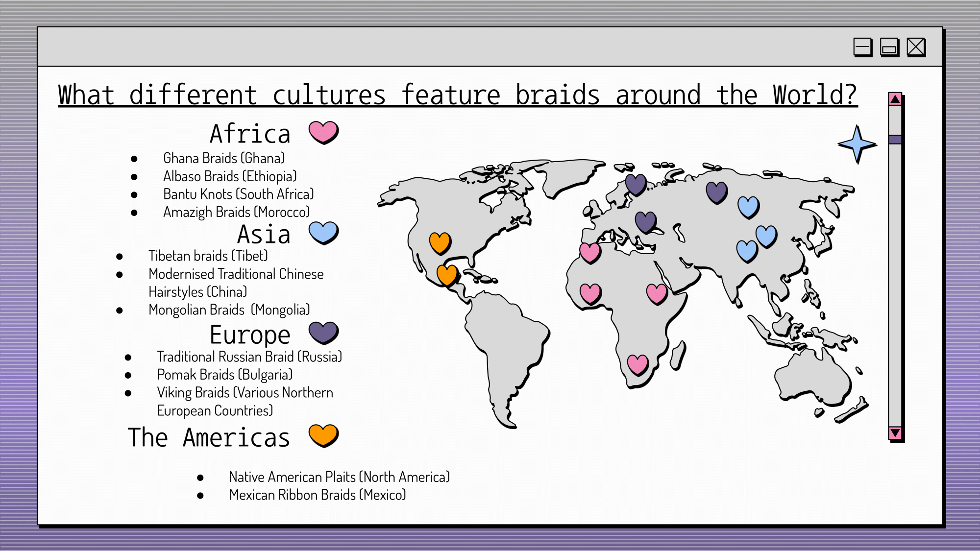Click the pink heart beside Africa heading
This screenshot has height=551, width=980.
(x=323, y=132)
